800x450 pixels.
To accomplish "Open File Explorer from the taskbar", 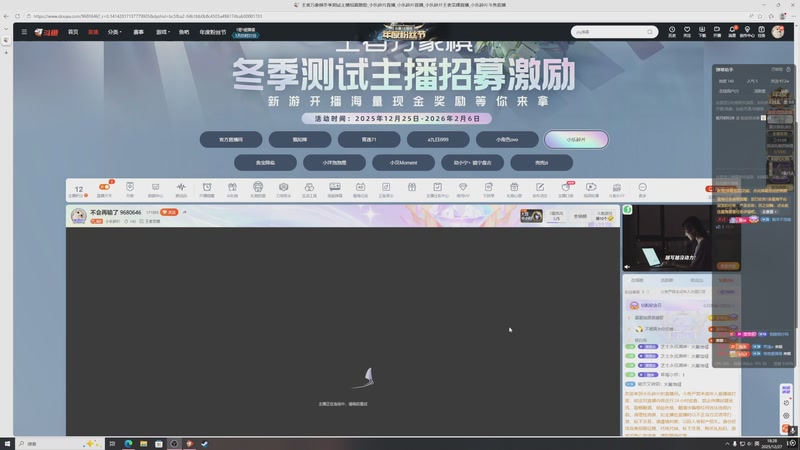I will click(x=143, y=443).
